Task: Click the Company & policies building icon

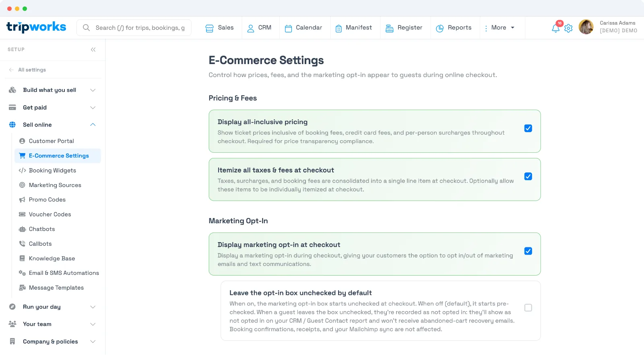Action: (x=12, y=341)
